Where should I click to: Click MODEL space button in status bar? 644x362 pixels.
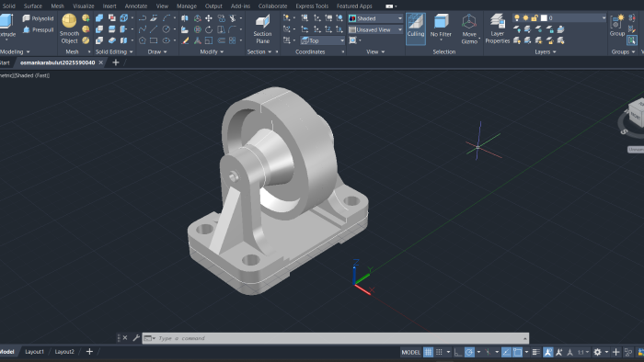410,352
